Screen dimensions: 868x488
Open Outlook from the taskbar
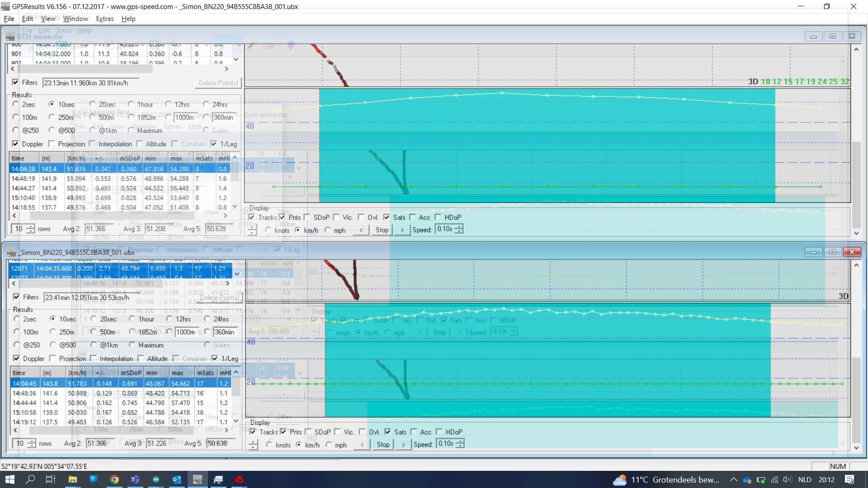click(177, 479)
